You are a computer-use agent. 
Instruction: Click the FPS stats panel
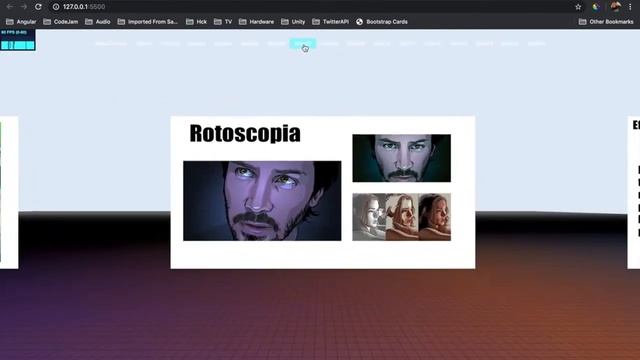coord(18,40)
